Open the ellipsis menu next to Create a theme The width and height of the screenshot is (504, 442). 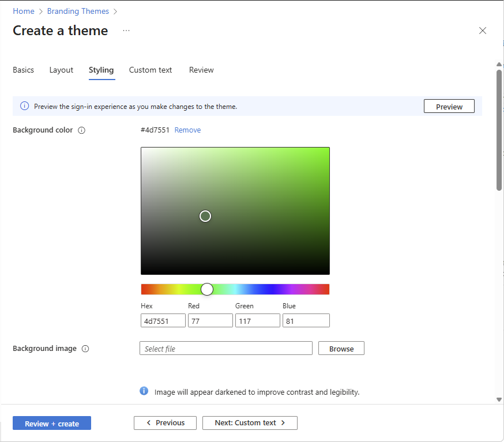coord(126,31)
